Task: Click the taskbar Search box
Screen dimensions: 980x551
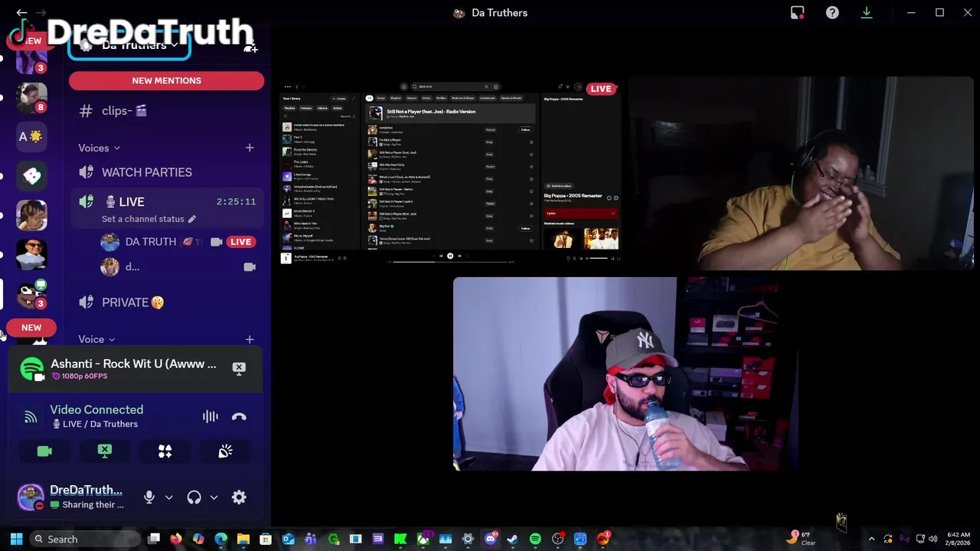Action: point(84,539)
